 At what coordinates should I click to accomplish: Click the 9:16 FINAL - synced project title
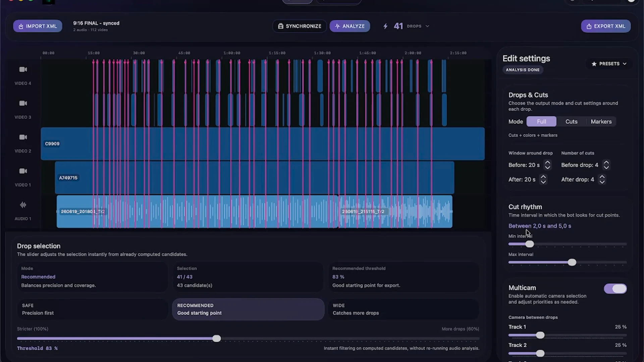96,23
